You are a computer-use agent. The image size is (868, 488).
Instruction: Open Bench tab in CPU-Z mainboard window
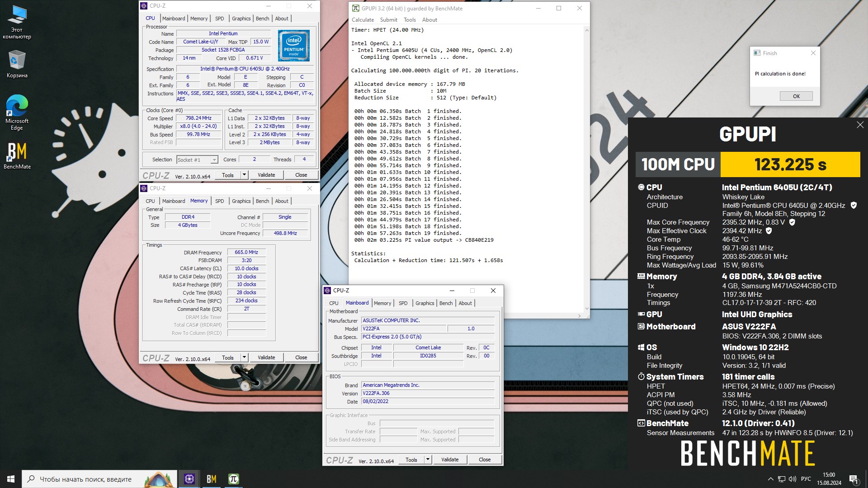click(x=446, y=303)
